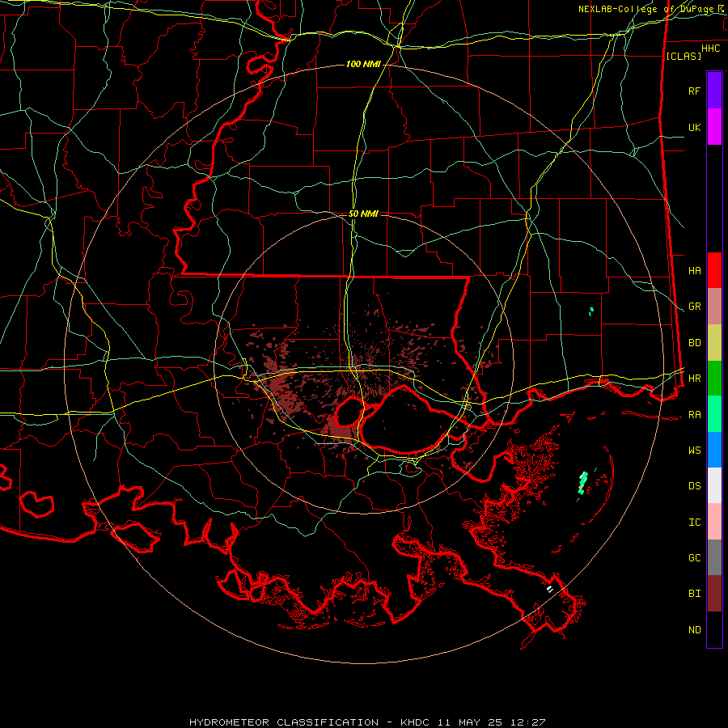Select the GC gray legend swatch
This screenshot has width=728, height=728.
point(714,557)
